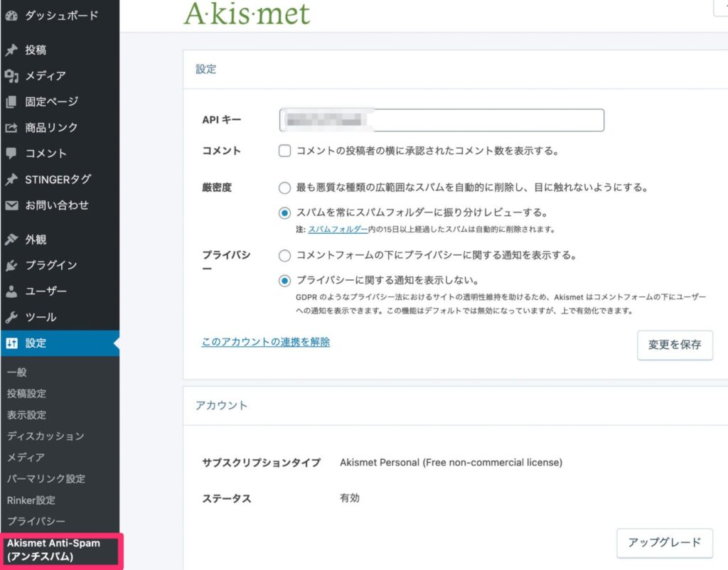The width and height of the screenshot is (728, 570).
Task: Open Rinker設定 submenu item
Action: [x=31, y=500]
